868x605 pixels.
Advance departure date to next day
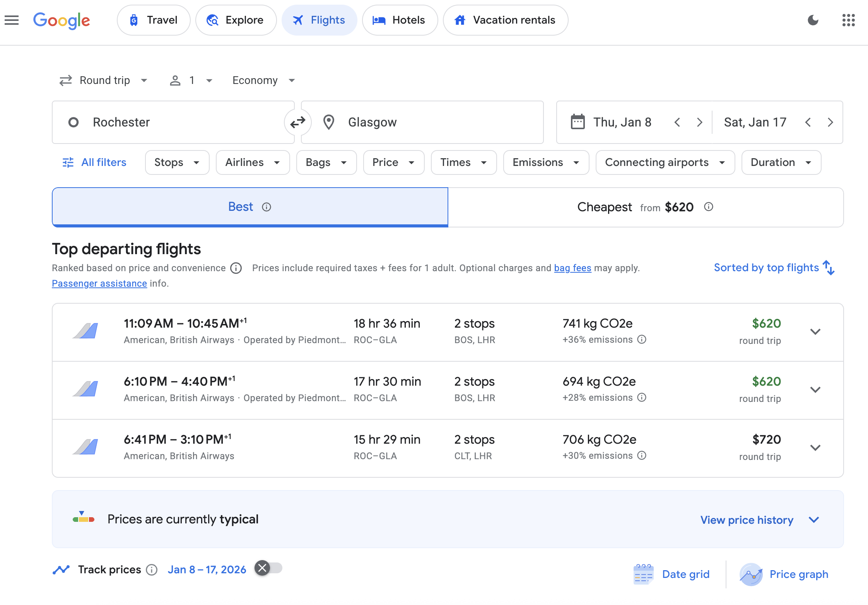[699, 122]
